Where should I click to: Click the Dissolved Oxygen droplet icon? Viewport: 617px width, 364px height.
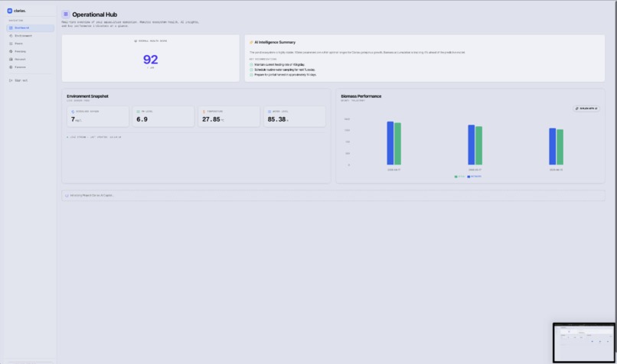pyautogui.click(x=73, y=112)
